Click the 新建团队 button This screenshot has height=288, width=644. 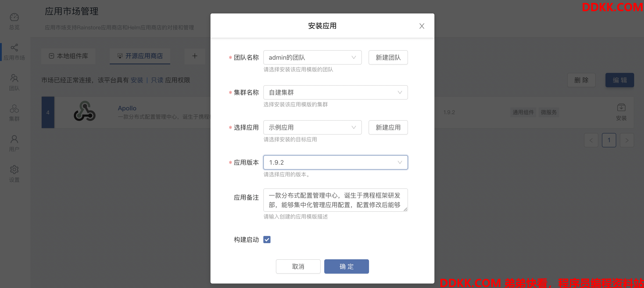pyautogui.click(x=388, y=57)
